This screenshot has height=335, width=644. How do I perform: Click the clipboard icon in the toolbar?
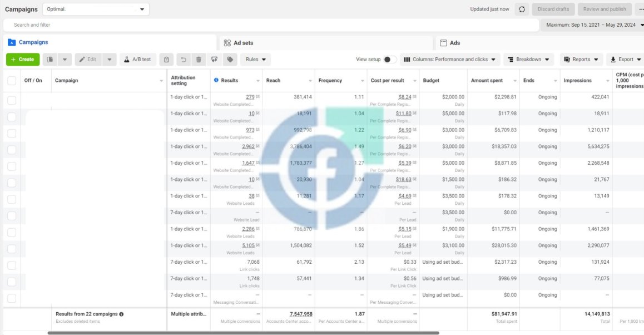click(166, 60)
